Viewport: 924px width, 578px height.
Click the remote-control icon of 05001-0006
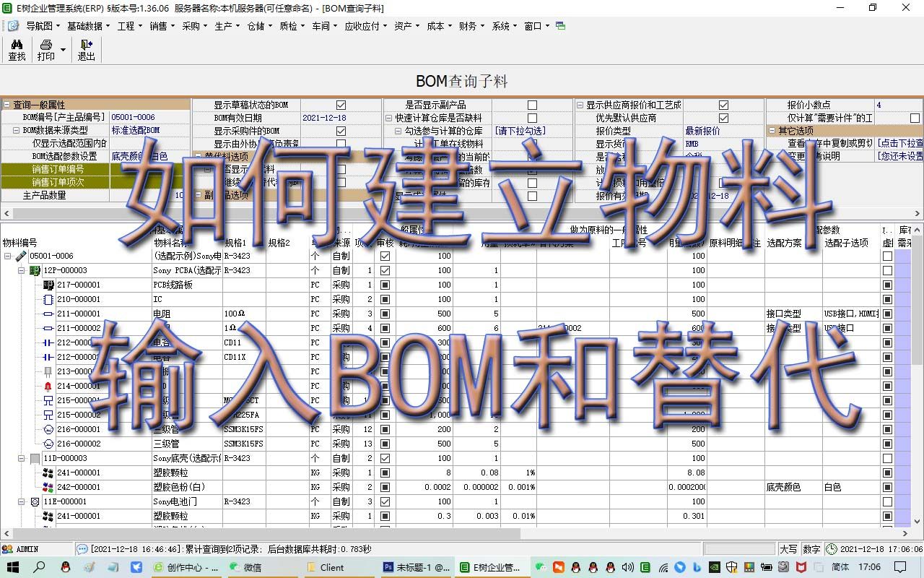coord(20,256)
